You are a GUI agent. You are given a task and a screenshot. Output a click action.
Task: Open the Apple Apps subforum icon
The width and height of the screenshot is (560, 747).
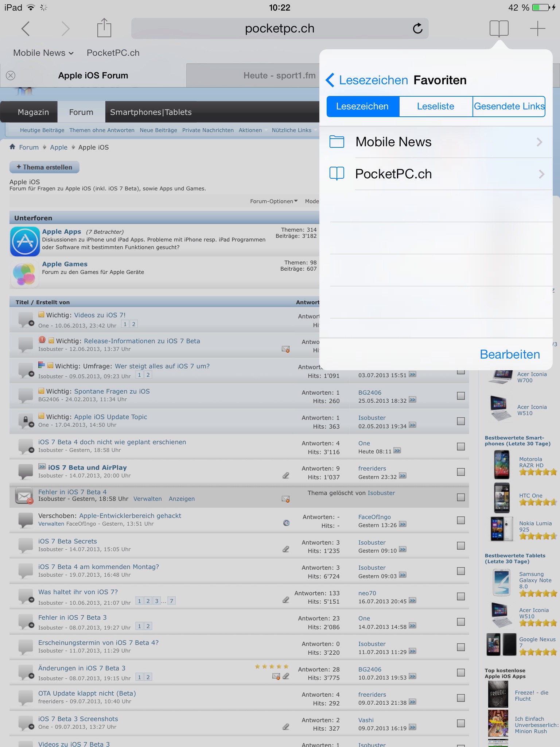tap(25, 241)
